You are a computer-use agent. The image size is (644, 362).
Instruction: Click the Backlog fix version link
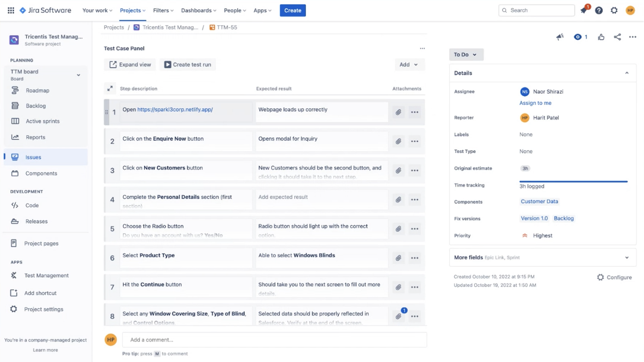pos(564,218)
